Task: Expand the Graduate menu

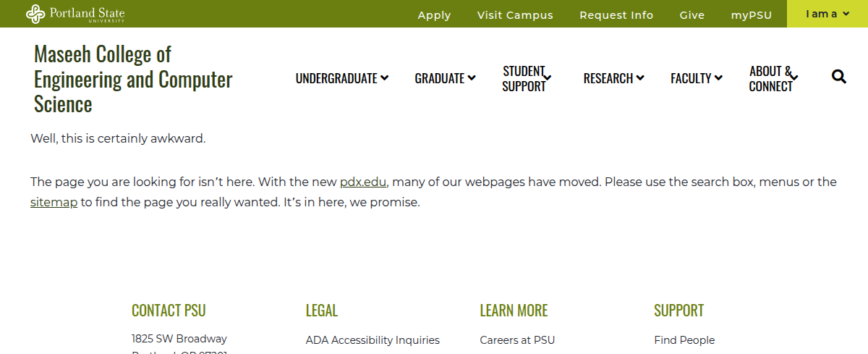Action: coord(445,78)
